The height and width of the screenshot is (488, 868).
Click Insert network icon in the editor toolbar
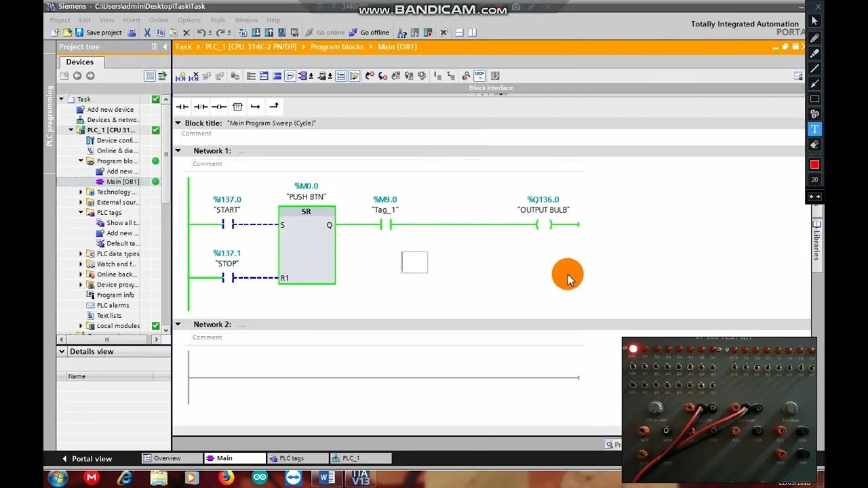181,76
